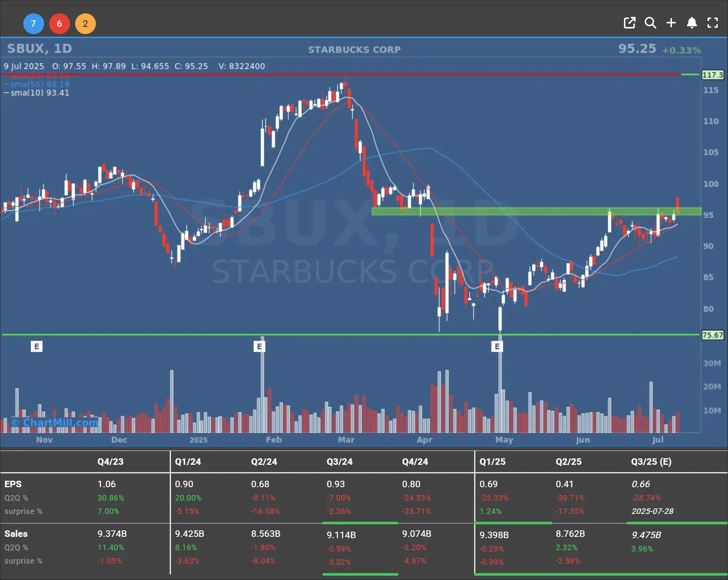728x580 pixels.
Task: Click the Sales value 9.374B
Action: [112, 534]
